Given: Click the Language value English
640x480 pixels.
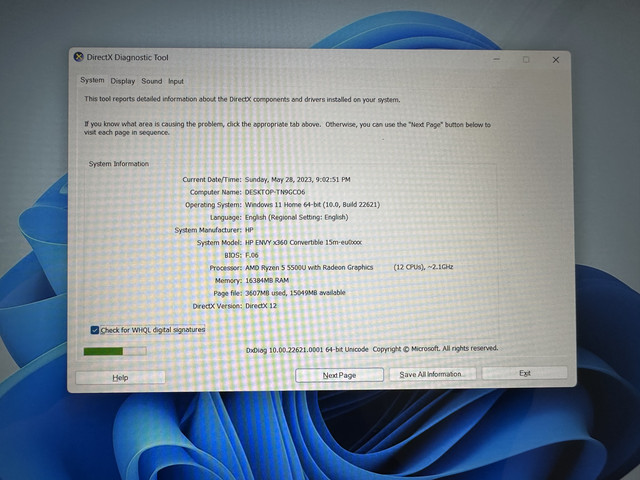Looking at the screenshot, I should 296,217.
